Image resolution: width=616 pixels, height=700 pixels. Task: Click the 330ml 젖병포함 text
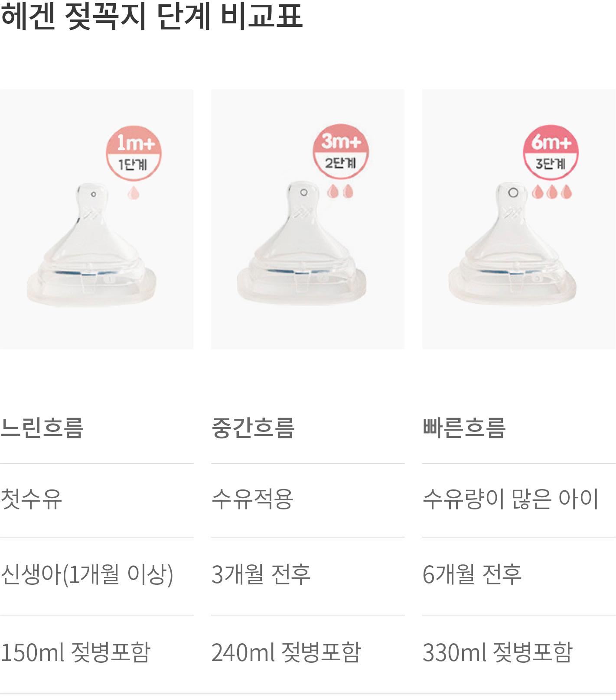498,652
